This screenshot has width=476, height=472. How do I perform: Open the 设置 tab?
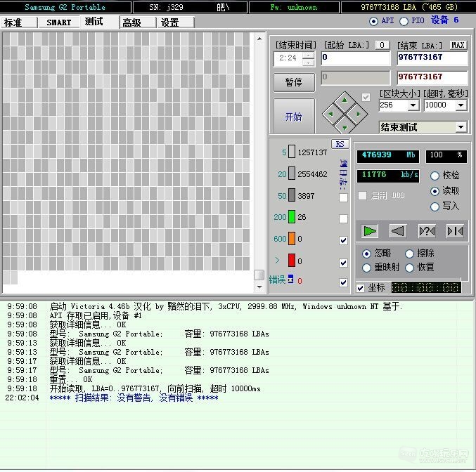(x=176, y=22)
